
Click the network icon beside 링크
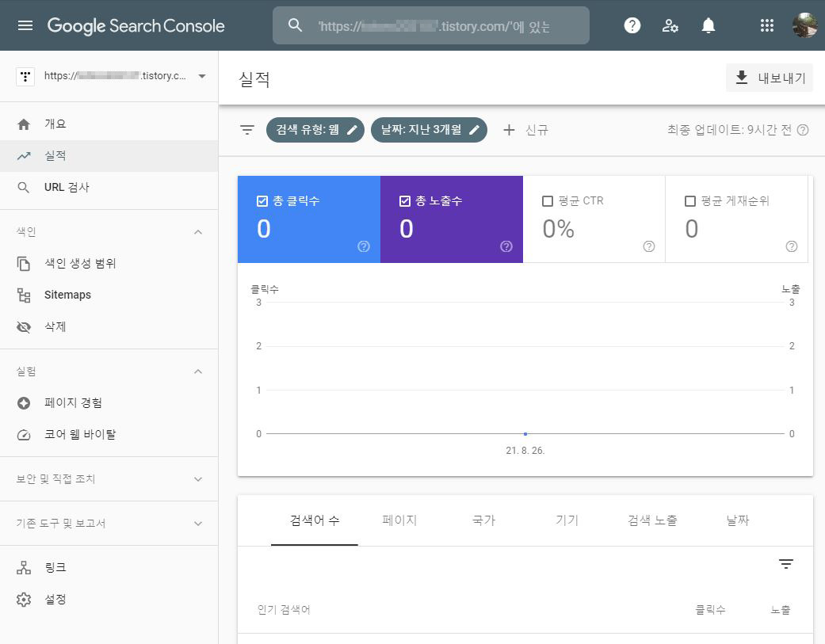(x=24, y=568)
